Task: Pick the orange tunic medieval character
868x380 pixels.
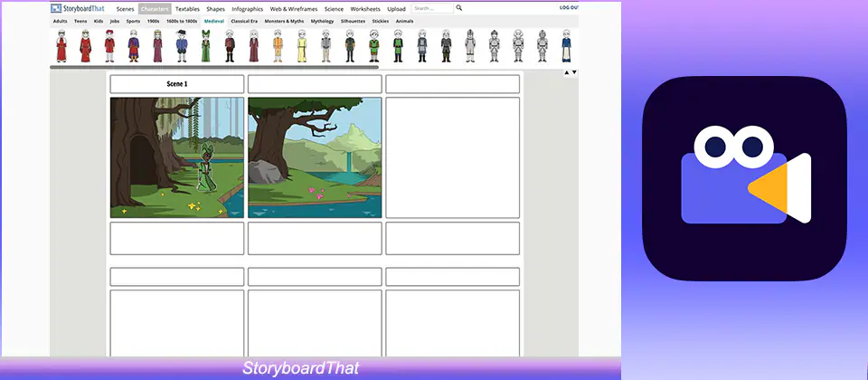Action: pyautogui.click(x=278, y=45)
